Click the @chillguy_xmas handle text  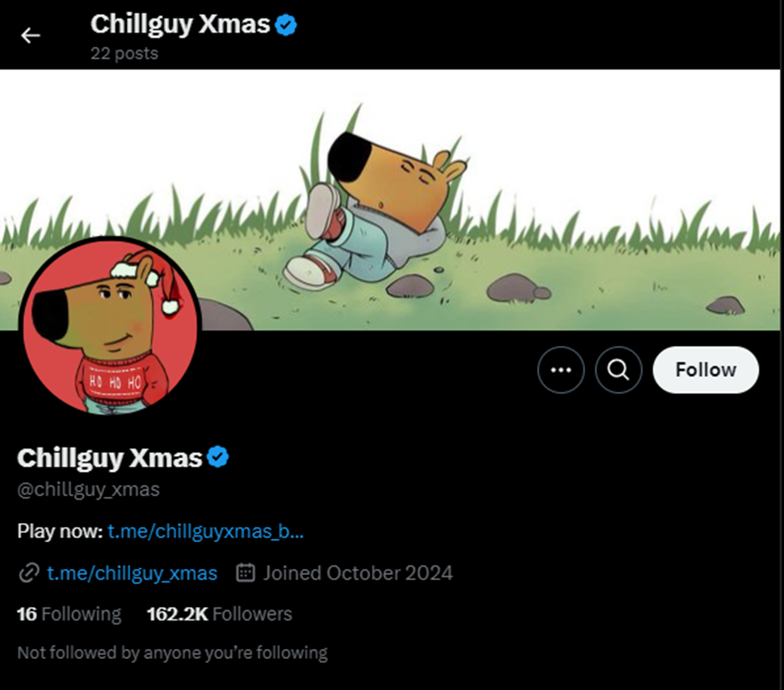pos(87,489)
